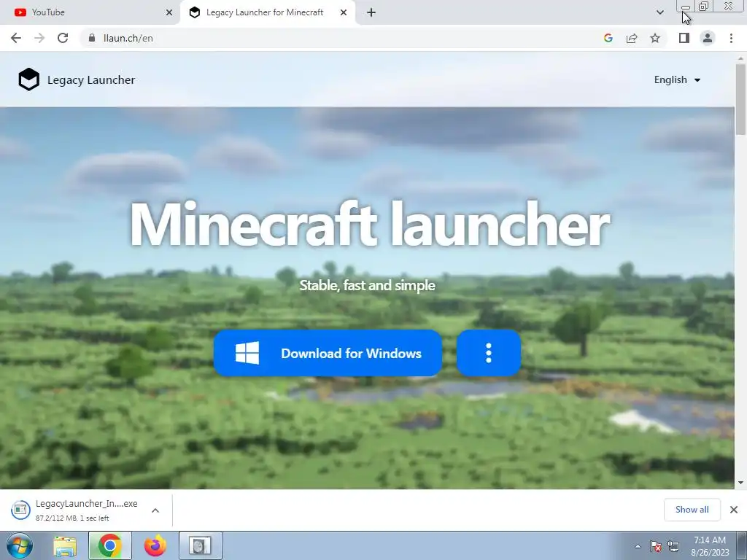
Task: Click the network tray icon
Action: tap(673, 546)
